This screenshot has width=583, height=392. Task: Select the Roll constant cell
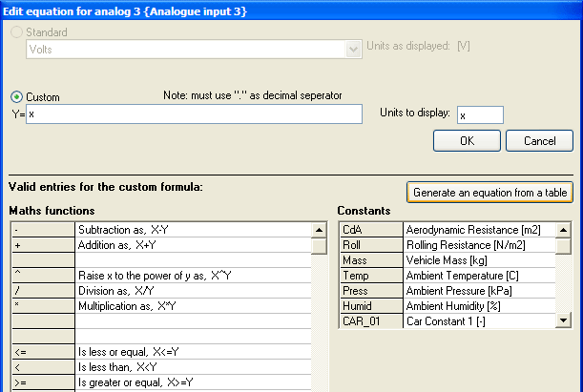(x=370, y=245)
